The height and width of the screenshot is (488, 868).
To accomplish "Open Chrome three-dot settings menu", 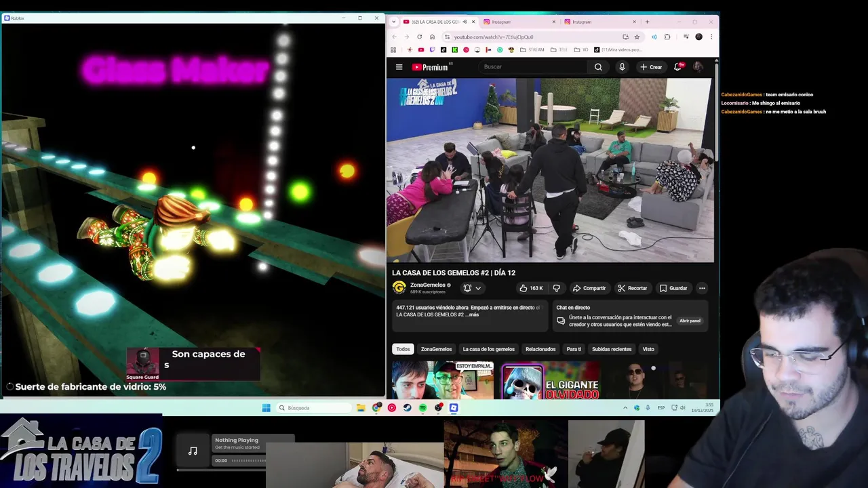I will (x=711, y=37).
